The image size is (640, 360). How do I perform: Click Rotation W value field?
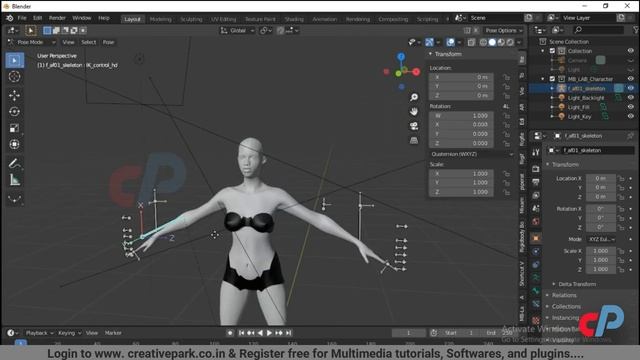(462, 116)
